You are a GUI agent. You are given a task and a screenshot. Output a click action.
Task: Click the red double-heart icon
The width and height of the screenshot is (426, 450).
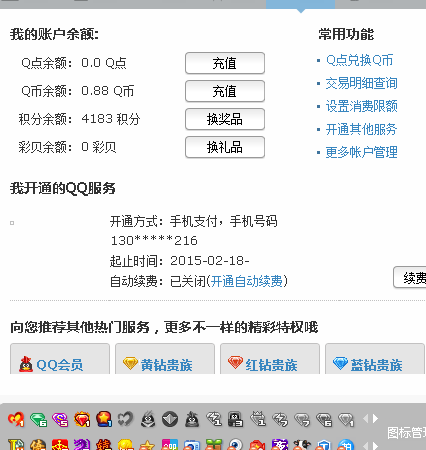[16, 419]
